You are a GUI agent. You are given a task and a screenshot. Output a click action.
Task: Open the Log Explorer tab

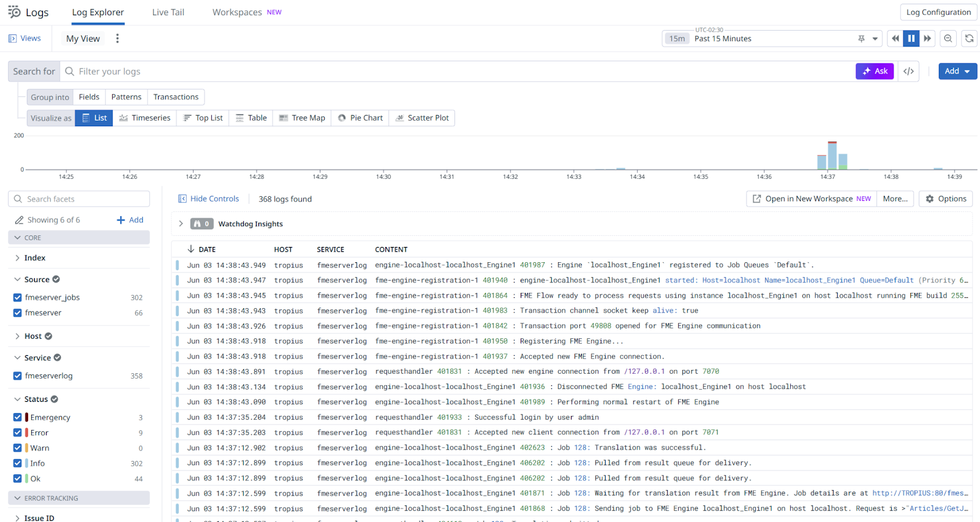click(x=98, y=12)
